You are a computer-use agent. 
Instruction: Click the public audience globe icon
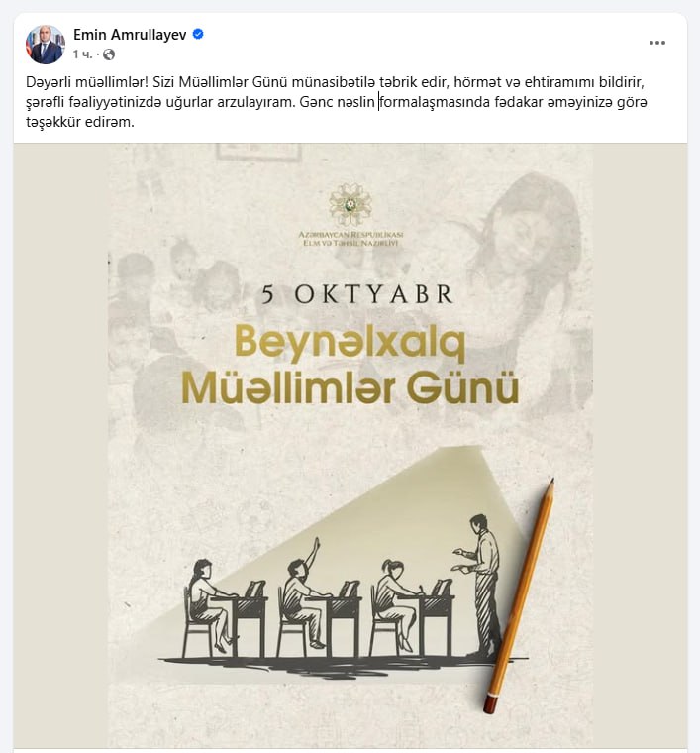(109, 54)
